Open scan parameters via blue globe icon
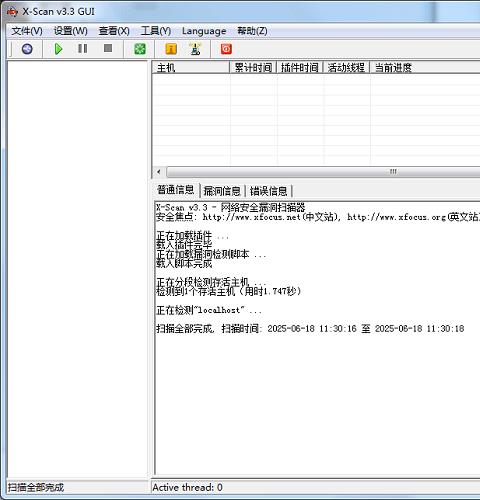 point(27,49)
